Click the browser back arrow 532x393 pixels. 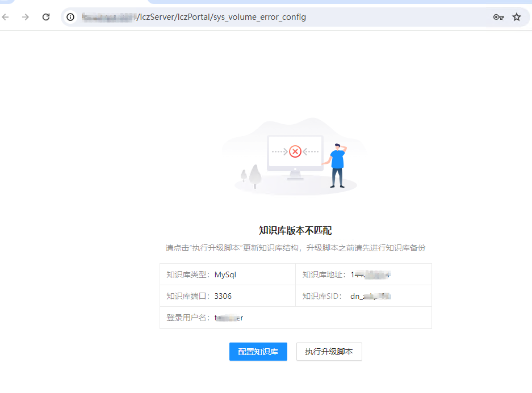click(x=6, y=17)
